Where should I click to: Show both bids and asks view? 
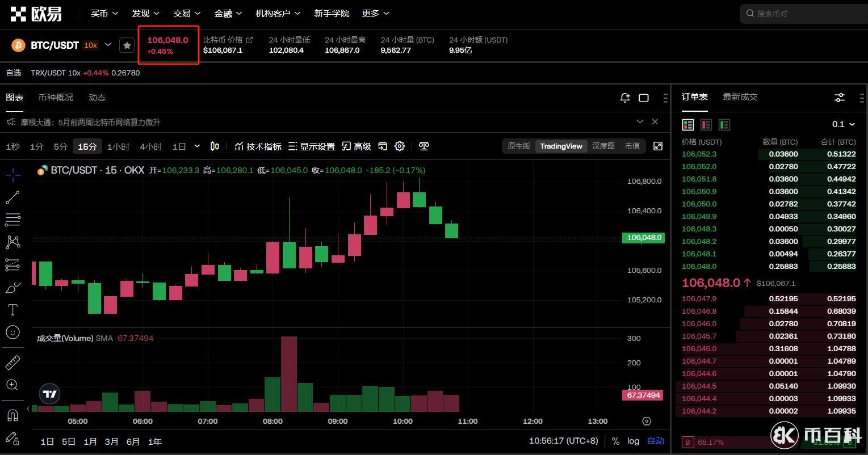pyautogui.click(x=688, y=124)
